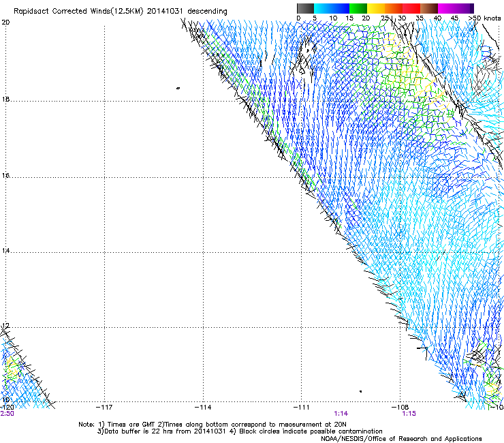The width and height of the screenshot is (504, 443).
Task: Click the longitude label '-111'
Action: [x=302, y=408]
